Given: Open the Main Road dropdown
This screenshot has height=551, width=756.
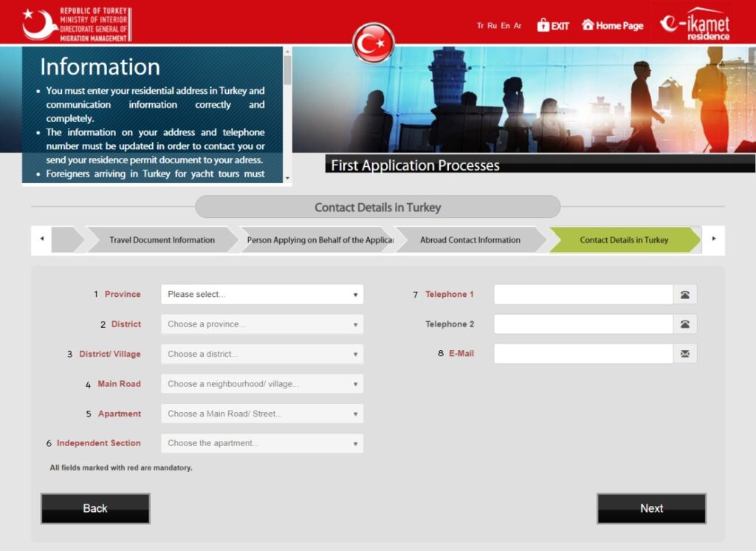Looking at the screenshot, I should pyautogui.click(x=262, y=384).
